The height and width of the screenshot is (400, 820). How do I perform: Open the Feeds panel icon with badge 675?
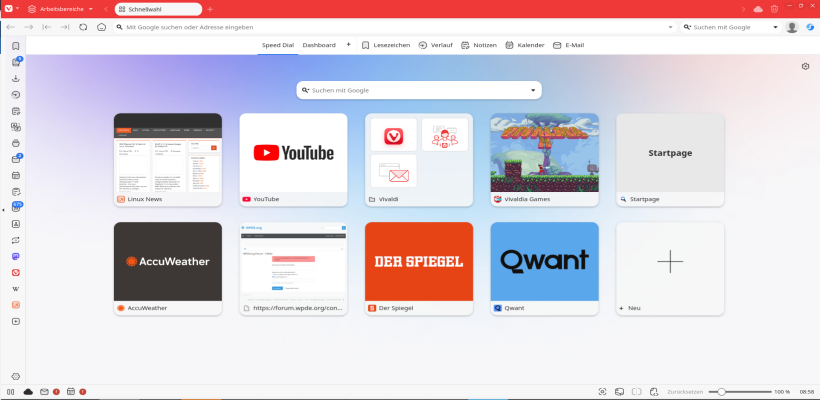[16, 208]
